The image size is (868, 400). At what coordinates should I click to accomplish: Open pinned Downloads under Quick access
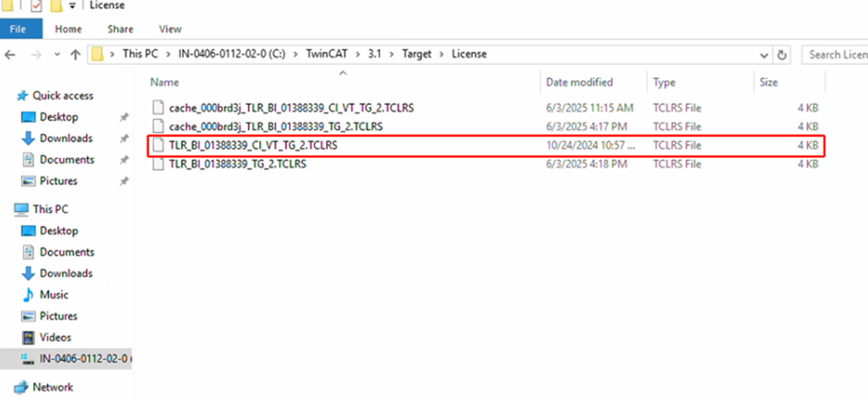point(66,139)
